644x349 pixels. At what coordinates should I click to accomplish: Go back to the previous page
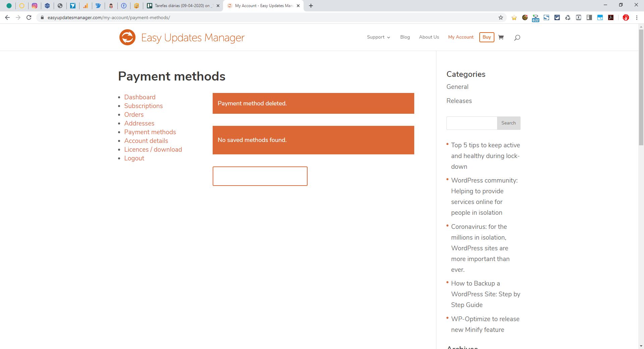click(x=7, y=17)
